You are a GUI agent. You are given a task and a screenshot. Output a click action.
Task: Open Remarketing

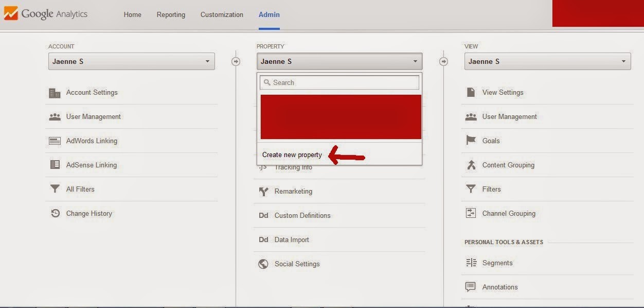(x=293, y=191)
